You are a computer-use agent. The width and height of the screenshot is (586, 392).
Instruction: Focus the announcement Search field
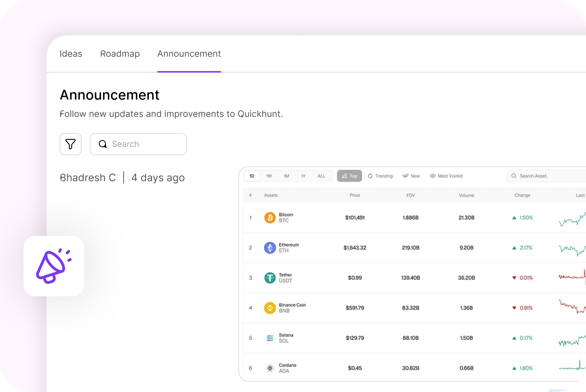[x=138, y=144]
